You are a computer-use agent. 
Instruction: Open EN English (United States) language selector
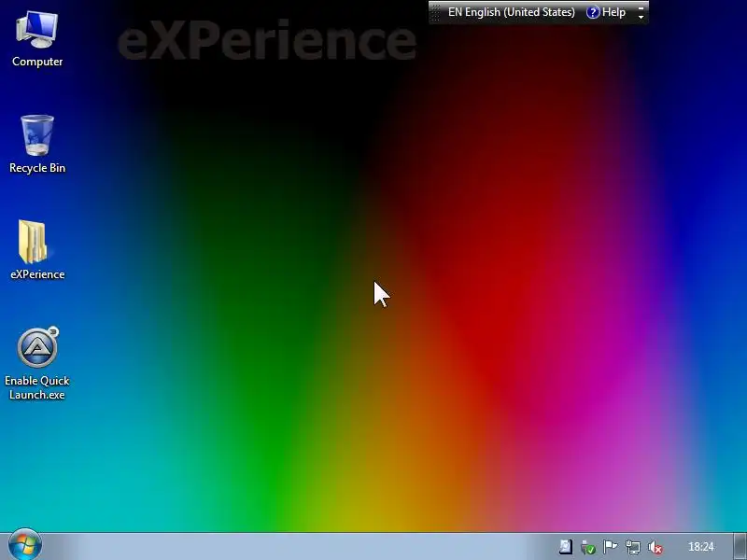pyautogui.click(x=511, y=12)
